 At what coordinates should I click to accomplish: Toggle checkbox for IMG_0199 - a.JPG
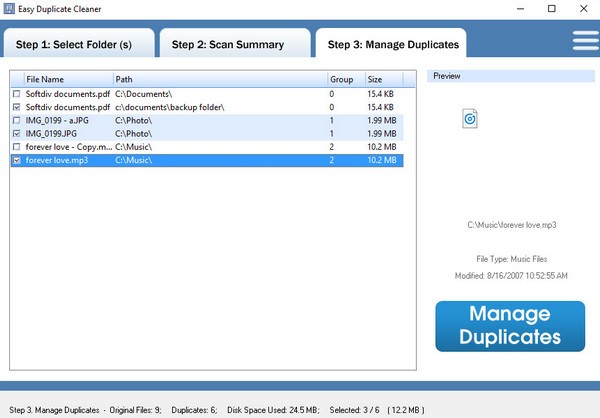coord(16,120)
